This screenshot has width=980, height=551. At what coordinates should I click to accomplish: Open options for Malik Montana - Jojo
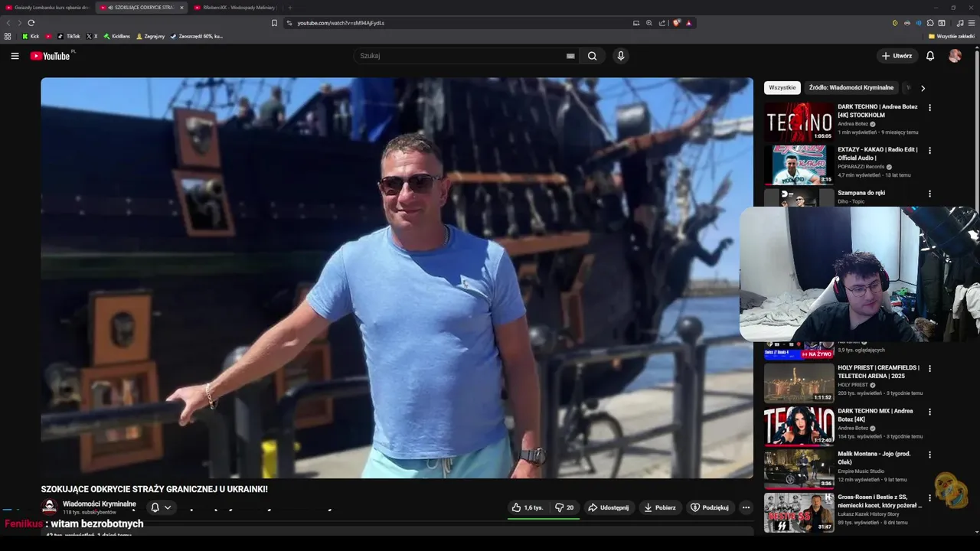tap(930, 455)
